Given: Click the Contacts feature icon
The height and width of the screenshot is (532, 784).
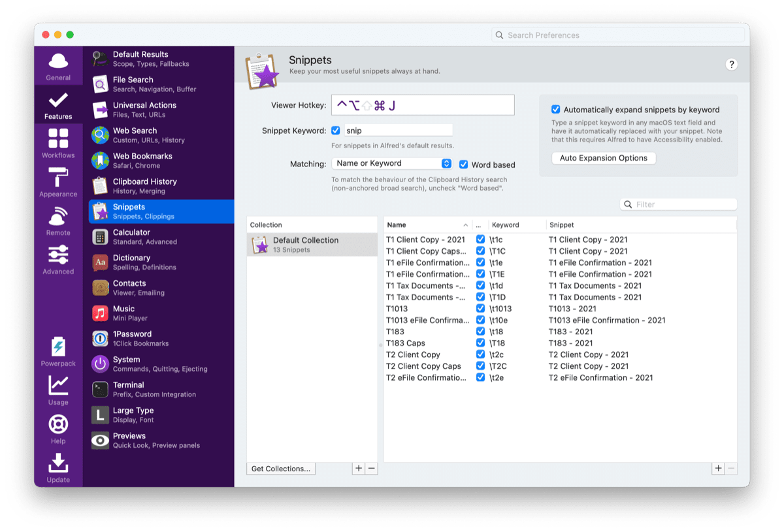Looking at the screenshot, I should 100,288.
